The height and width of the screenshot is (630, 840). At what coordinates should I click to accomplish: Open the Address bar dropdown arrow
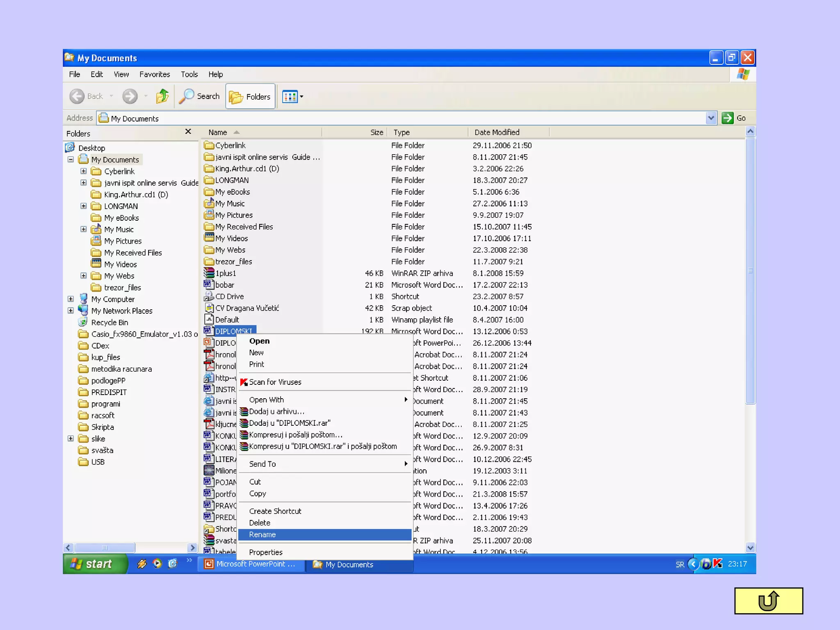(x=711, y=118)
